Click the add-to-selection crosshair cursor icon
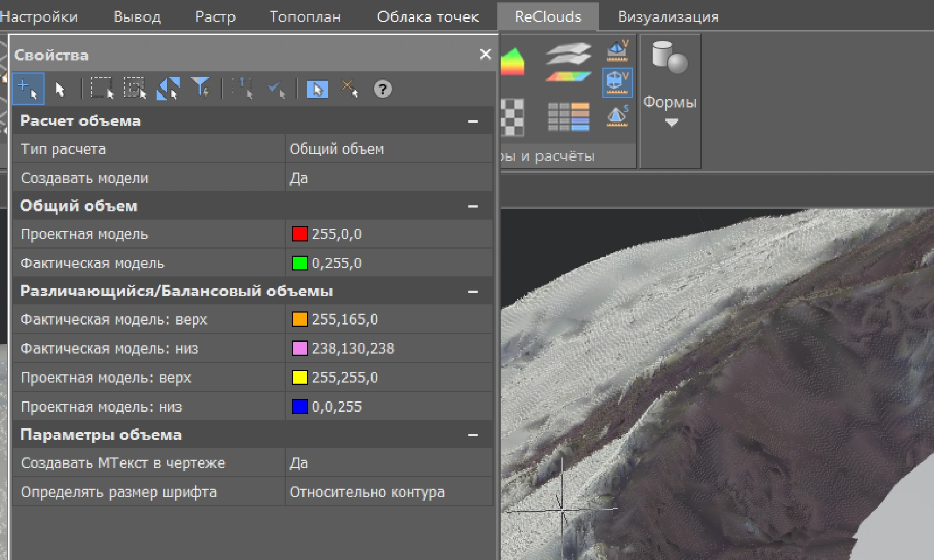Viewport: 934px width, 560px height. [x=28, y=89]
